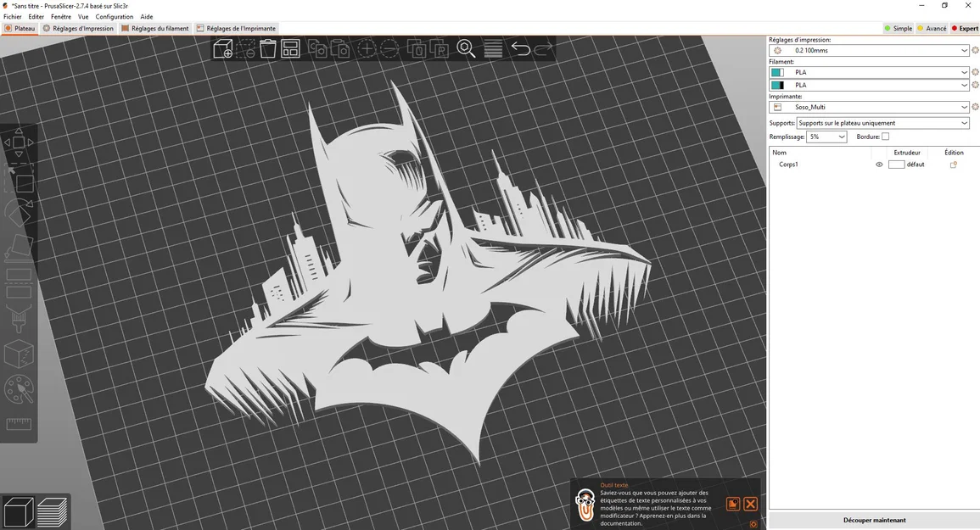Click the Découper maintenant button
The width and height of the screenshot is (980, 530).
[x=874, y=520]
